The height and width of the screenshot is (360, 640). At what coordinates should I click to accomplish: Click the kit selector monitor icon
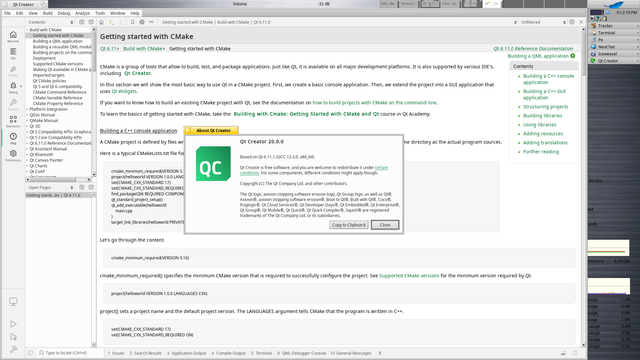[13, 302]
